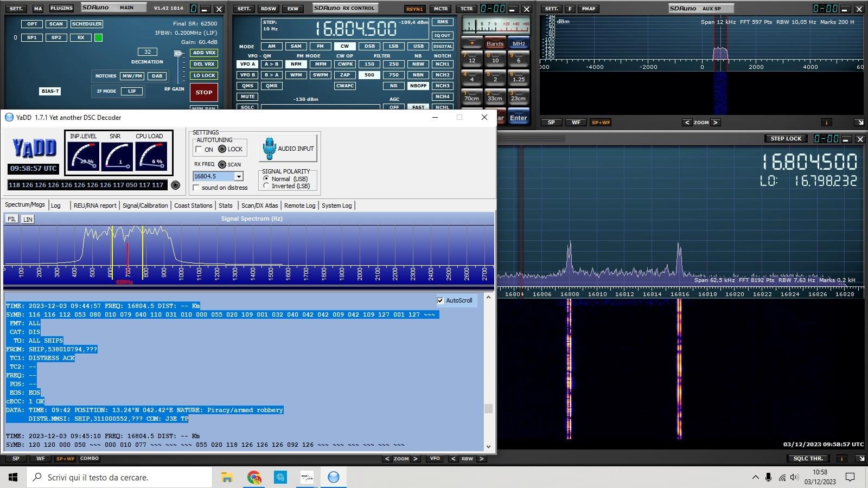This screenshot has width=868, height=488.
Task: Click the AUX SP corner arrow icon
Action: [860, 123]
